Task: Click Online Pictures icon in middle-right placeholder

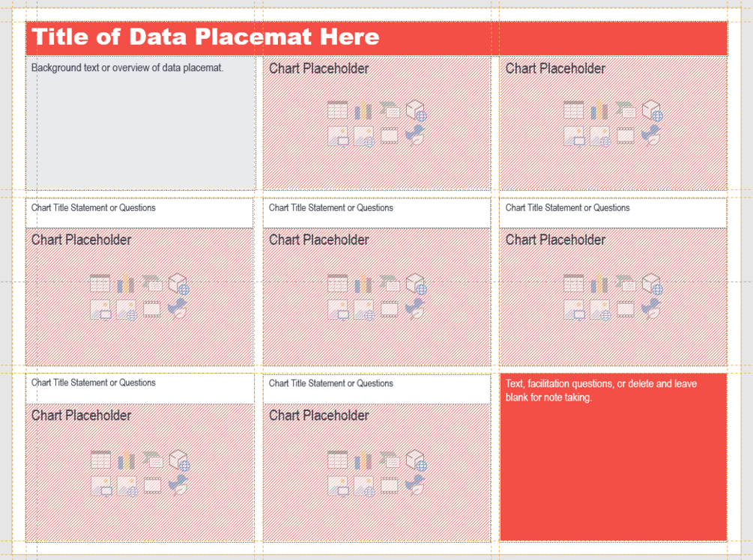Action: click(x=599, y=308)
